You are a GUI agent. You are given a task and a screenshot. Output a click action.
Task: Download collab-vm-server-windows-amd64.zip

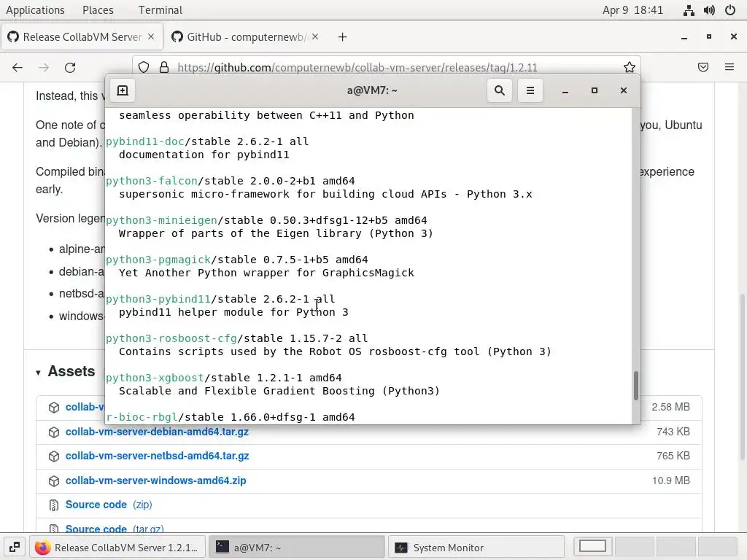(x=156, y=481)
